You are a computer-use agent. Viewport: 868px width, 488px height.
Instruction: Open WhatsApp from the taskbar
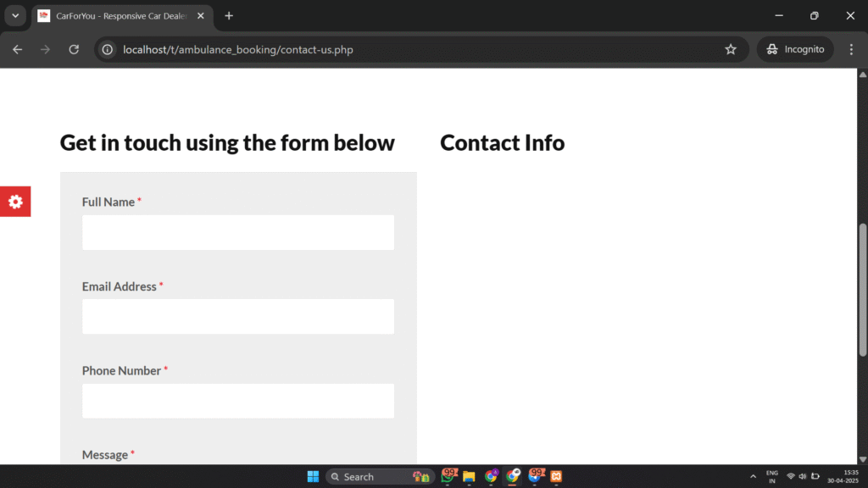[448, 476]
